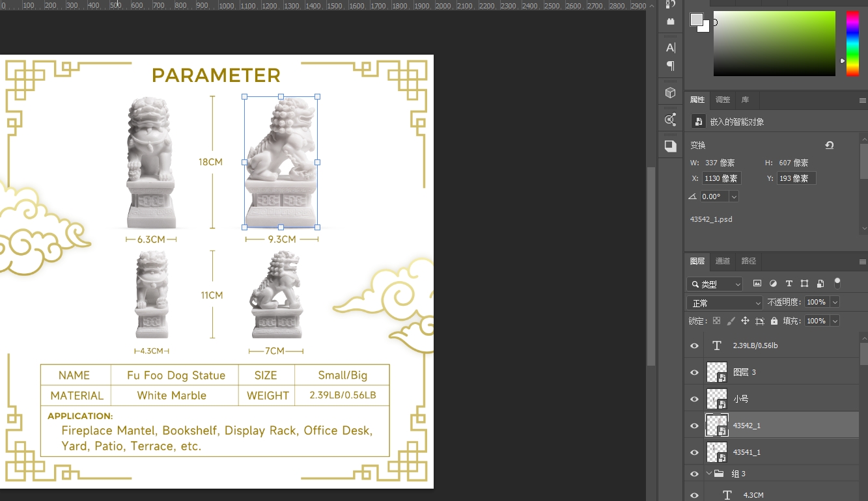Image resolution: width=868 pixels, height=501 pixels.
Task: Click the foreground color swatch
Action: pos(697,20)
